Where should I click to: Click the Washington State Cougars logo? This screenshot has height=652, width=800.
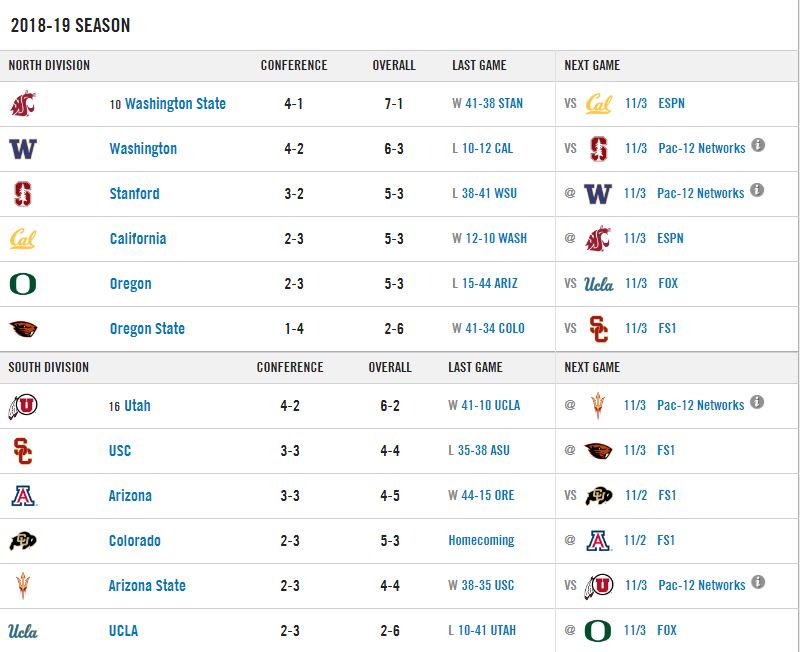(x=22, y=104)
